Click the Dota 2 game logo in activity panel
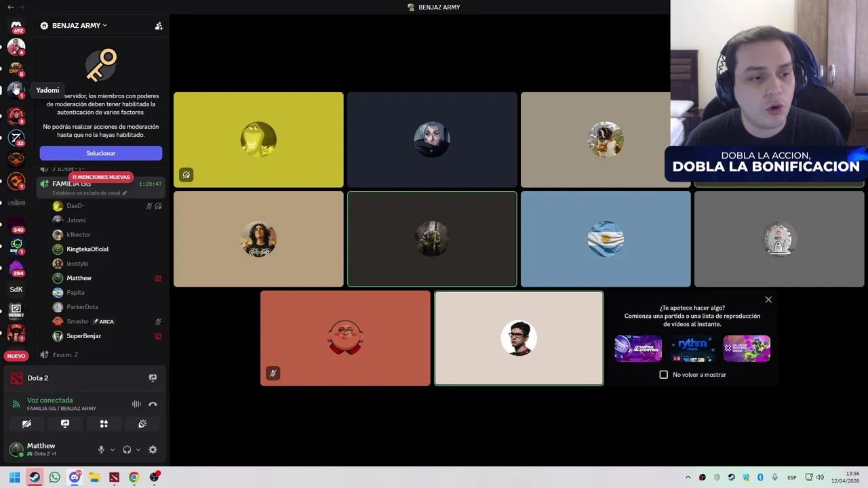This screenshot has width=868, height=488. click(16, 378)
